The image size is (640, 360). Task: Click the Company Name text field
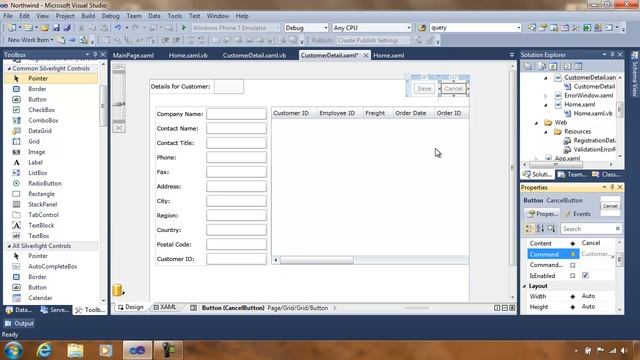coord(236,114)
